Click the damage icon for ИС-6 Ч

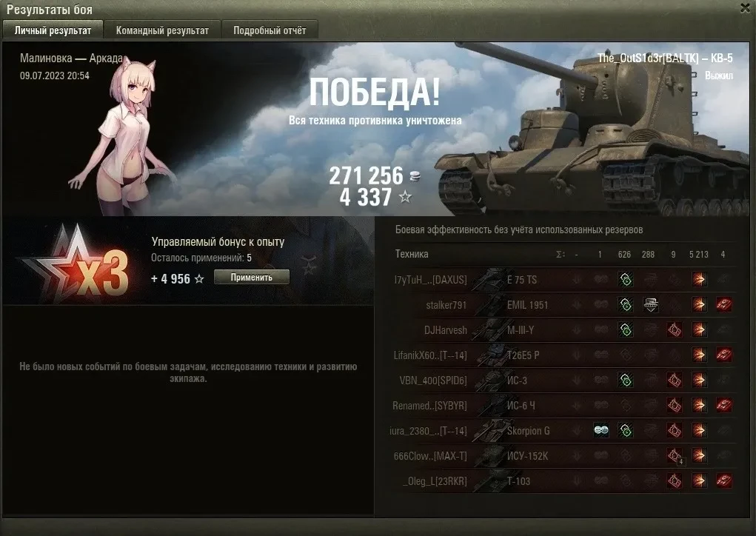[699, 406]
